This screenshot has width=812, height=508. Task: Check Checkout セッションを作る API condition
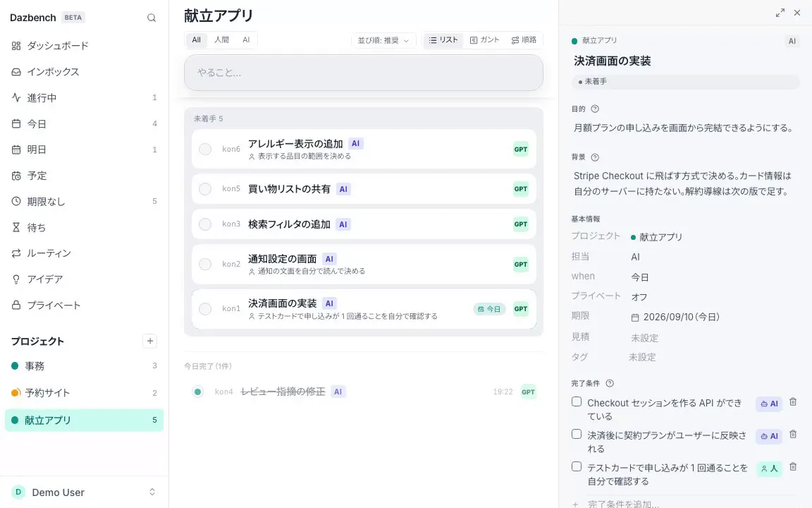(x=577, y=401)
